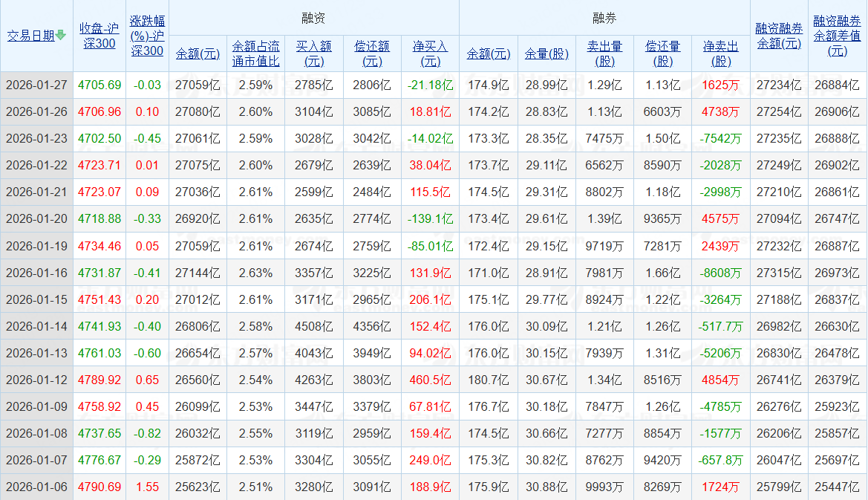
Task: Select date cell 2026-01-12
Action: click(36, 380)
